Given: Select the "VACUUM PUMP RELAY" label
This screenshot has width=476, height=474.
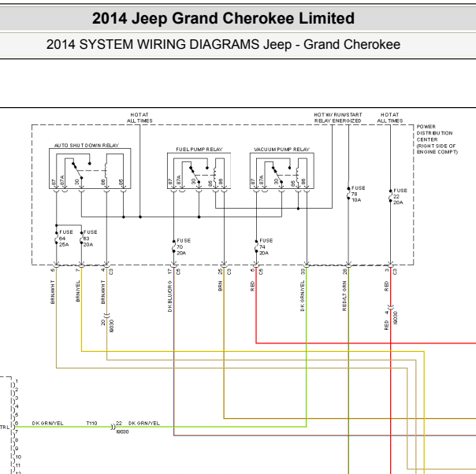Looking at the screenshot, I should tap(281, 150).
